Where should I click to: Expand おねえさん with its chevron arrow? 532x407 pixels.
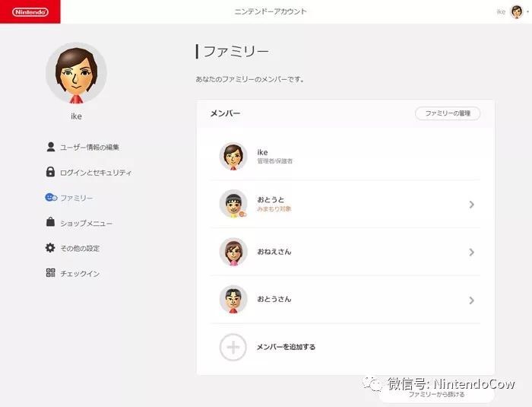(472, 252)
